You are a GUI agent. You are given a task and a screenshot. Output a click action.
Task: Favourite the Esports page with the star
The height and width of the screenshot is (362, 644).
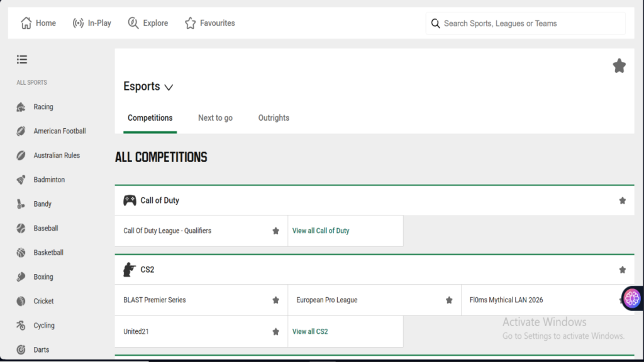[619, 65]
